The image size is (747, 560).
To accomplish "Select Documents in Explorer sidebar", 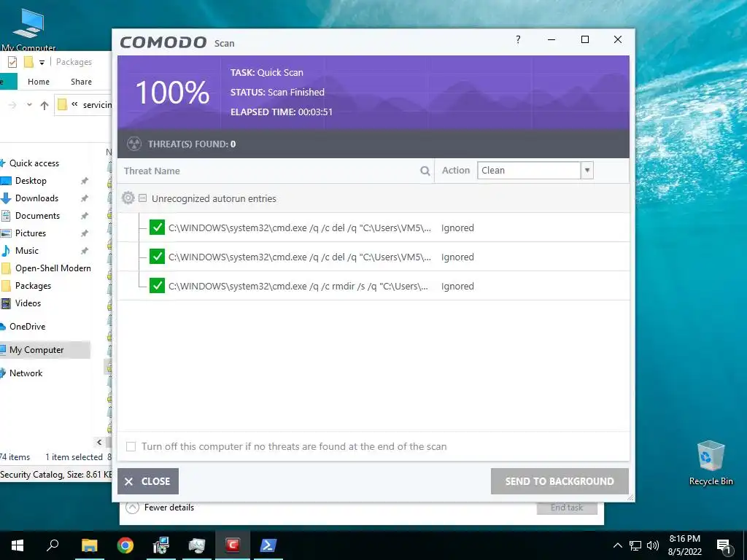I will click(x=37, y=216).
